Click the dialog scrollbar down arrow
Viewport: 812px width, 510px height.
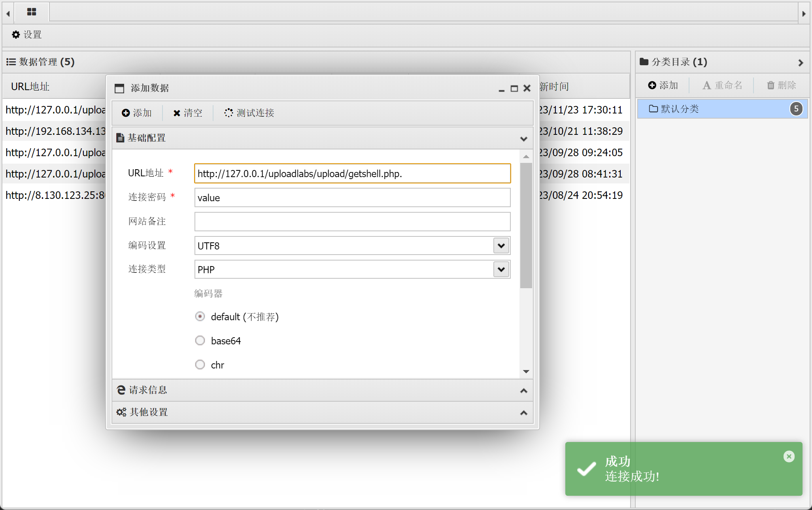[526, 371]
